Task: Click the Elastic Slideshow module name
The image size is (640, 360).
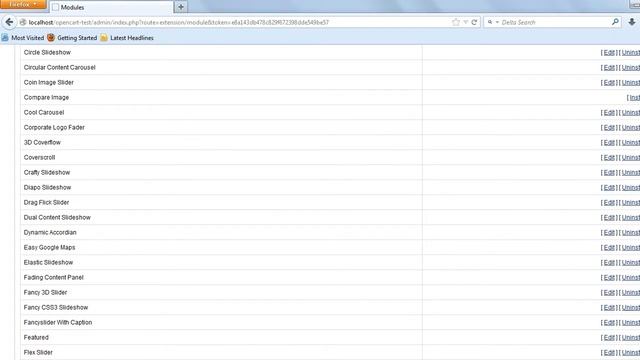Action: pyautogui.click(x=48, y=262)
